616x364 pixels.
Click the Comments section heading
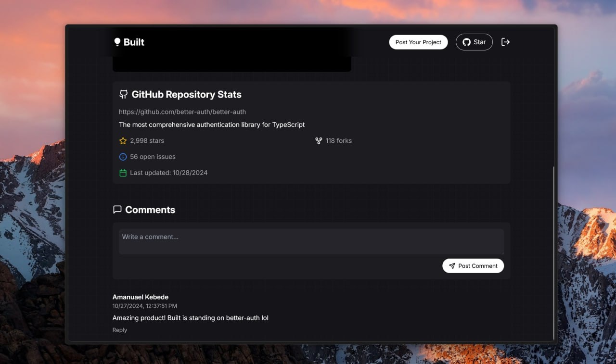click(x=150, y=210)
